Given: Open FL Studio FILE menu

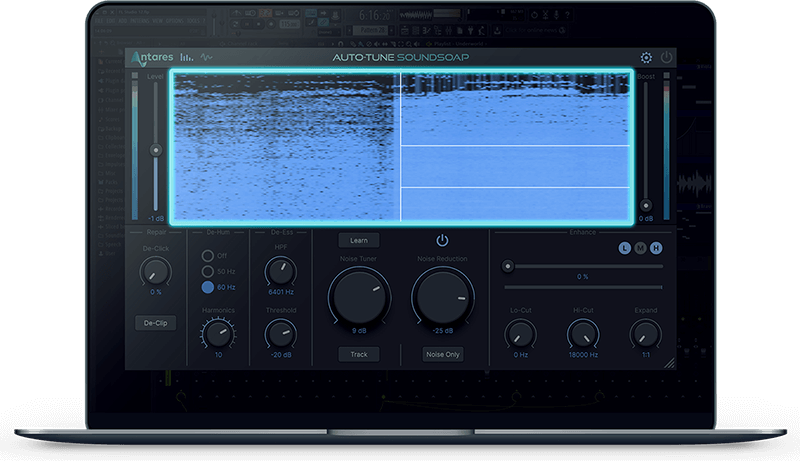Looking at the screenshot, I should click(99, 21).
